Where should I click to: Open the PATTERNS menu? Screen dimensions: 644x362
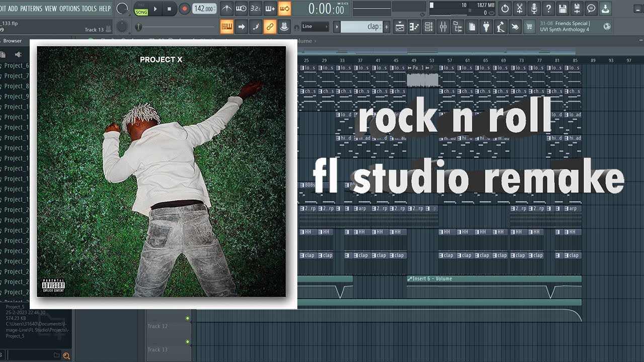pyautogui.click(x=31, y=9)
